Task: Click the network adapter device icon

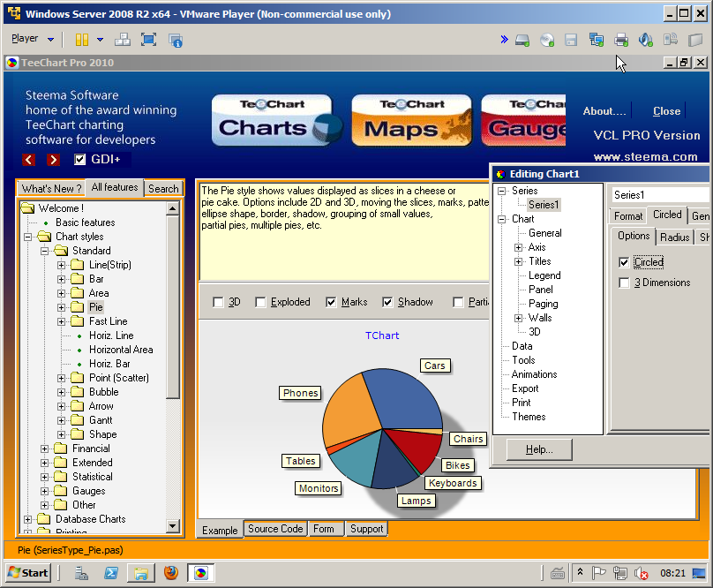Action: 597,40
